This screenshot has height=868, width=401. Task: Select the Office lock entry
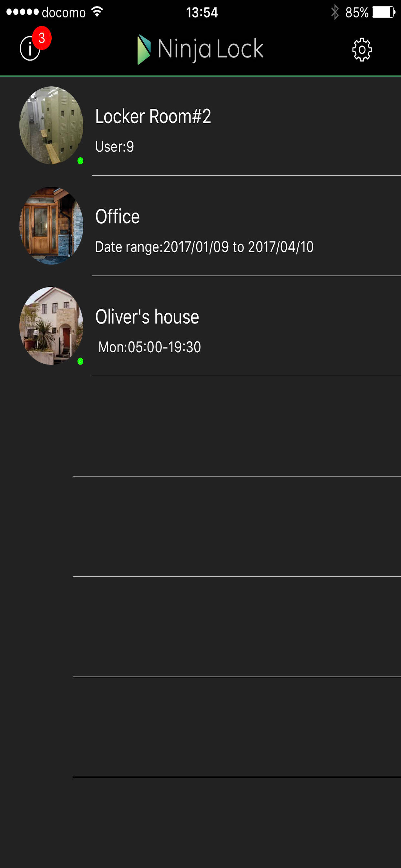pos(200,226)
